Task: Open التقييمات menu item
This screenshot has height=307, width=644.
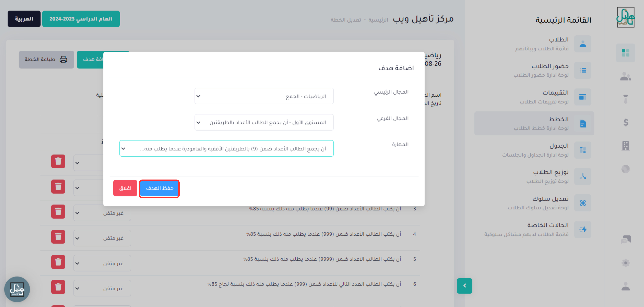Action: pyautogui.click(x=534, y=97)
